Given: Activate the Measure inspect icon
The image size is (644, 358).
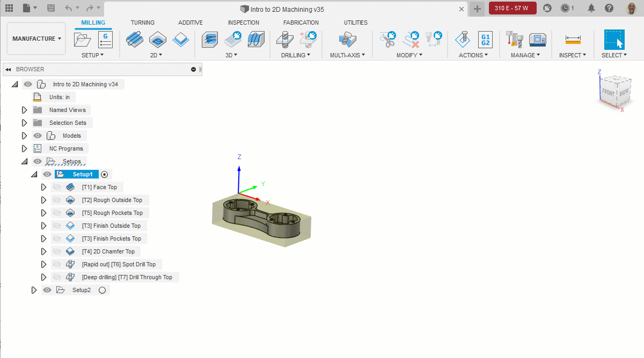Looking at the screenshot, I should tap(573, 40).
